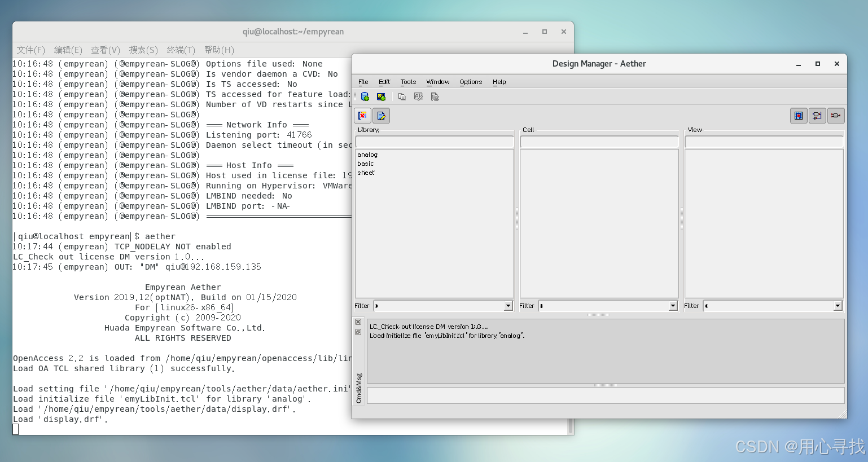Open the 编辑(E) menu in the terminal
This screenshot has width=868, height=462.
click(68, 50)
